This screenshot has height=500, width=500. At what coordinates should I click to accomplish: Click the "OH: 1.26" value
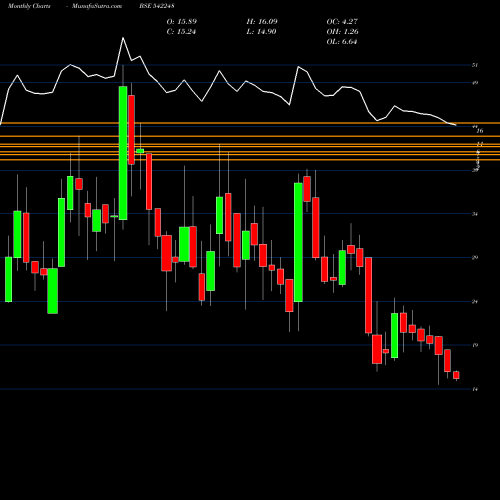point(343,32)
